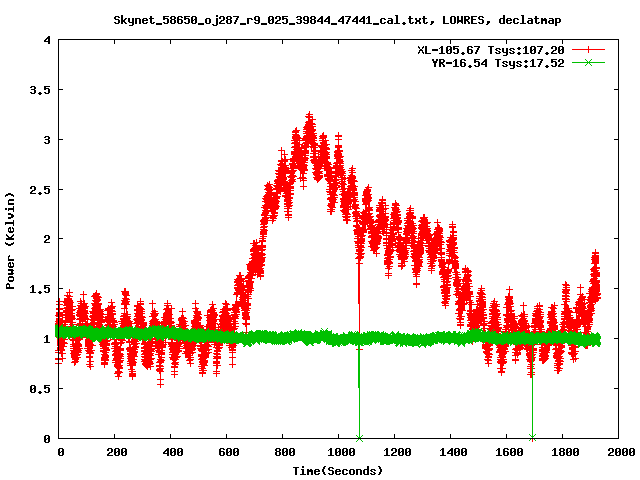The height and width of the screenshot is (480, 640).
Task: Click the red legend line sample
Action: [588, 50]
